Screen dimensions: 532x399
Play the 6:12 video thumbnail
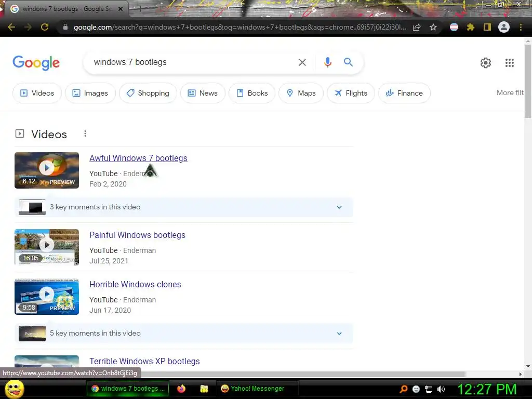point(47,170)
